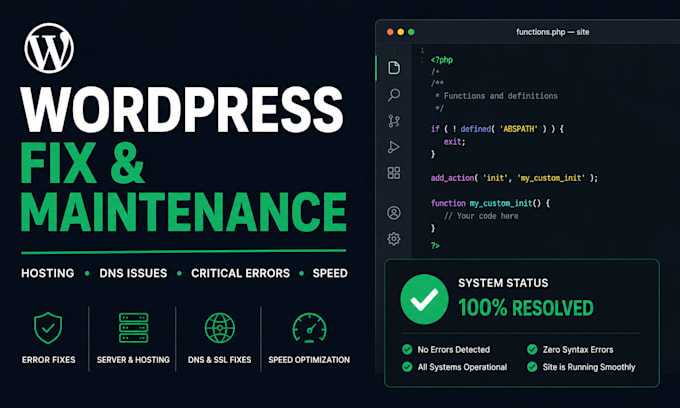The height and width of the screenshot is (408, 680).
Task: Click the checkmark beside All Systems Operational
Action: [407, 367]
